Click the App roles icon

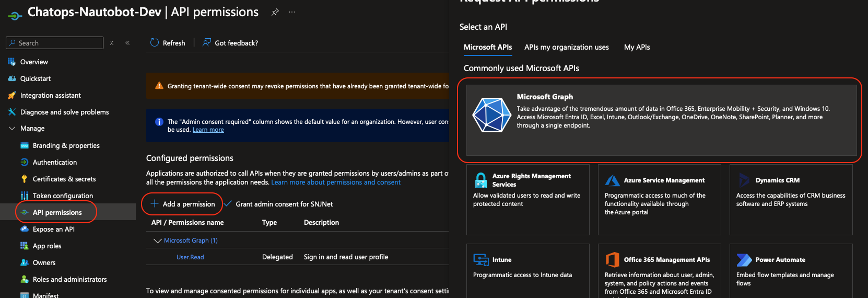pyautogui.click(x=24, y=246)
